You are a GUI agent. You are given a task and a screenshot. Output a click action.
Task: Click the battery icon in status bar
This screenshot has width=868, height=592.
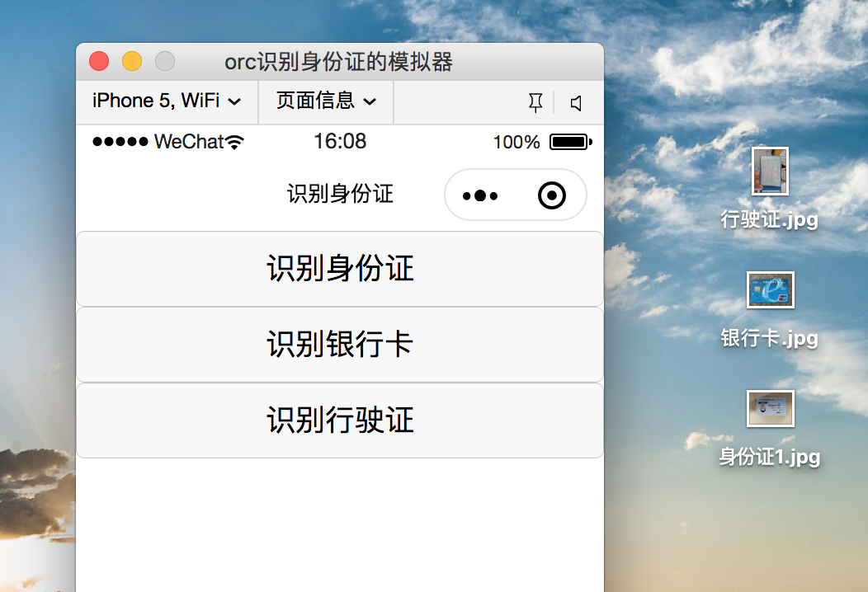(571, 142)
